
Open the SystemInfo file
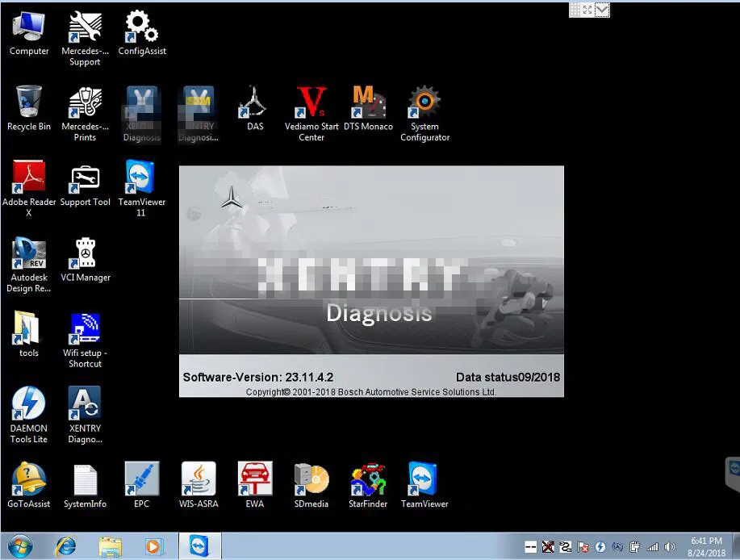(85, 486)
